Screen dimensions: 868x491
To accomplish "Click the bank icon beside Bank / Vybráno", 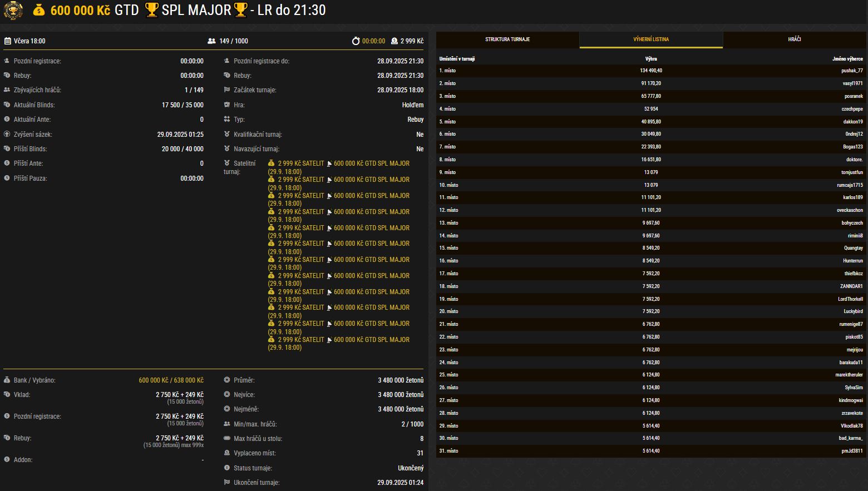I will 7,380.
